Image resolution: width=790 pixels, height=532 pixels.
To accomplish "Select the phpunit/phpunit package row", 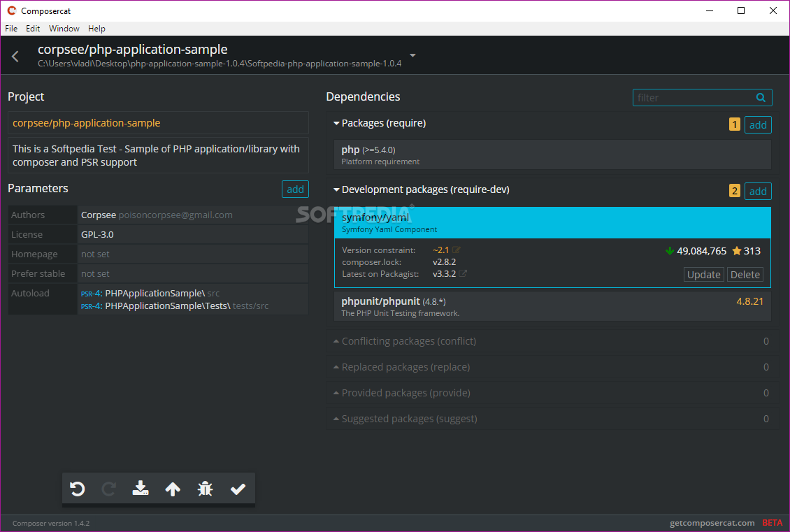I will pos(553,306).
